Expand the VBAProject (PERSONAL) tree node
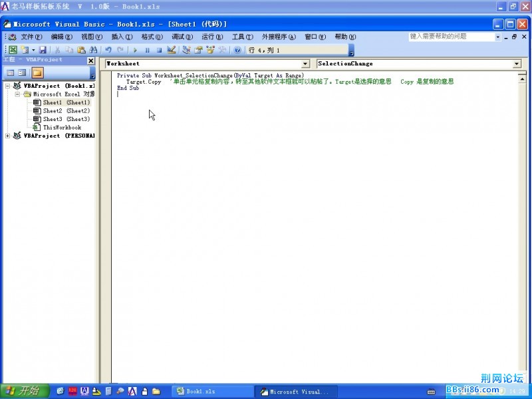The height and width of the screenshot is (399, 532). 8,136
